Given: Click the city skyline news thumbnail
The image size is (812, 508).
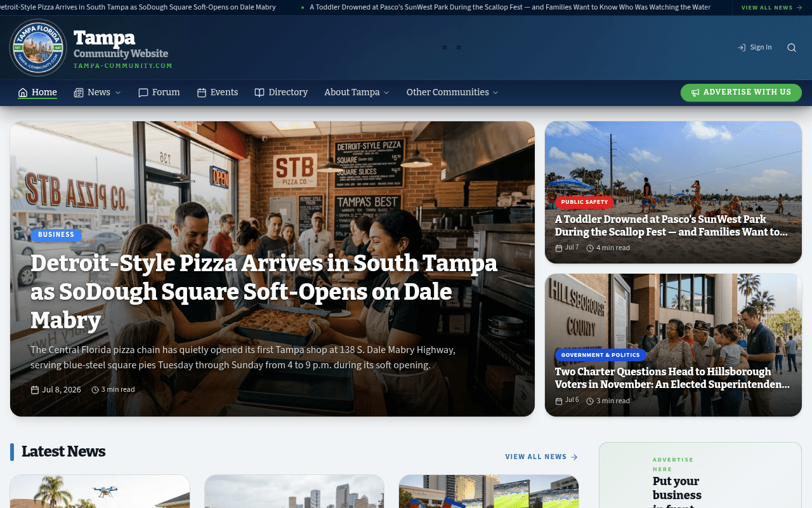Looking at the screenshot, I should [294, 491].
